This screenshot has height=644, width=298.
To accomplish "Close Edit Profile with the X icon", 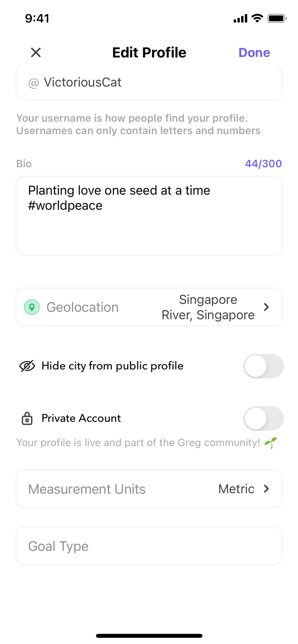I will [x=36, y=53].
